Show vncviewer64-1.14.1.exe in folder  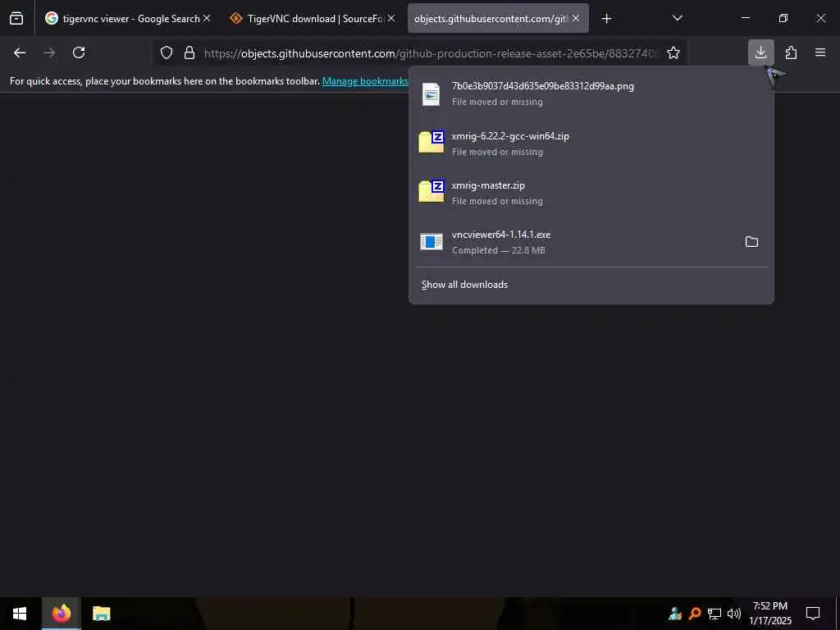751,242
